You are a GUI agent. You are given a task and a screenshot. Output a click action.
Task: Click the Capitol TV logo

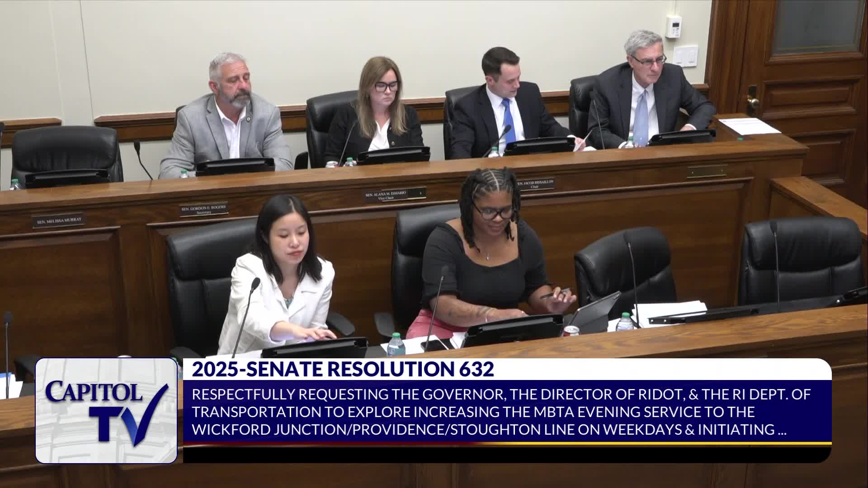(x=106, y=411)
